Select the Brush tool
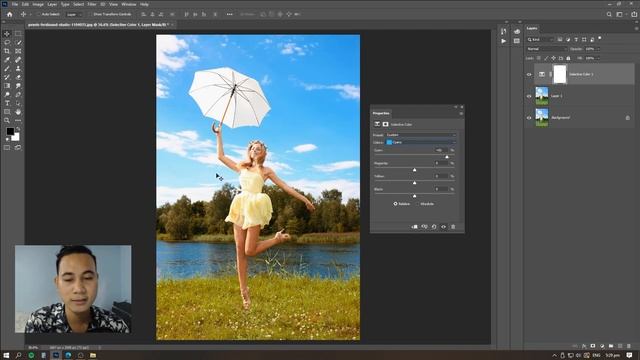The image size is (640, 360). point(7,69)
